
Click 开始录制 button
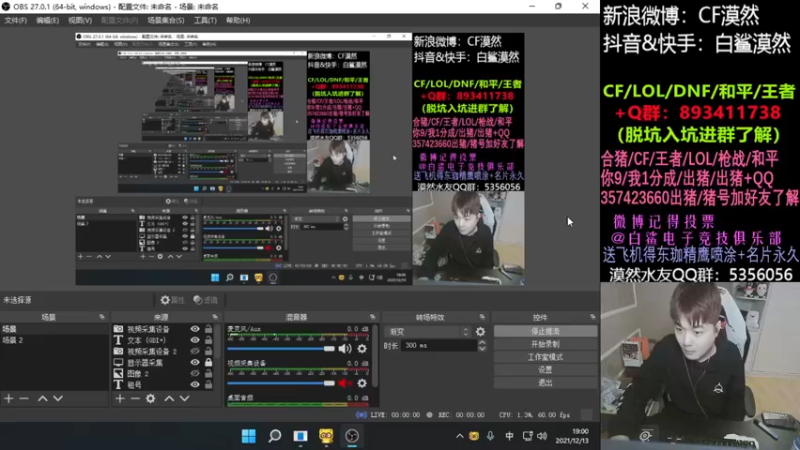coord(545,344)
